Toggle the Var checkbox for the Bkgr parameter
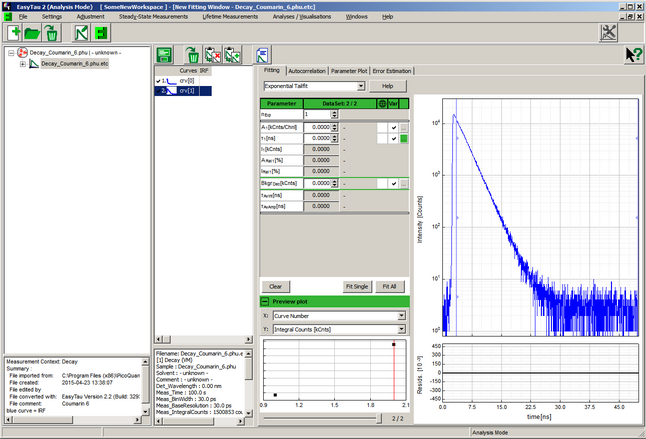 coord(394,183)
